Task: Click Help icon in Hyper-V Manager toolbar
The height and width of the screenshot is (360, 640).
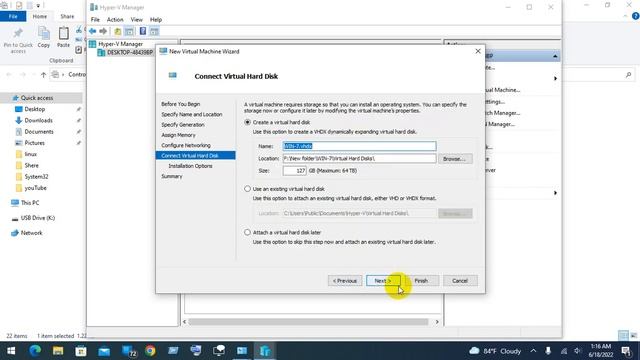Action: click(x=143, y=31)
